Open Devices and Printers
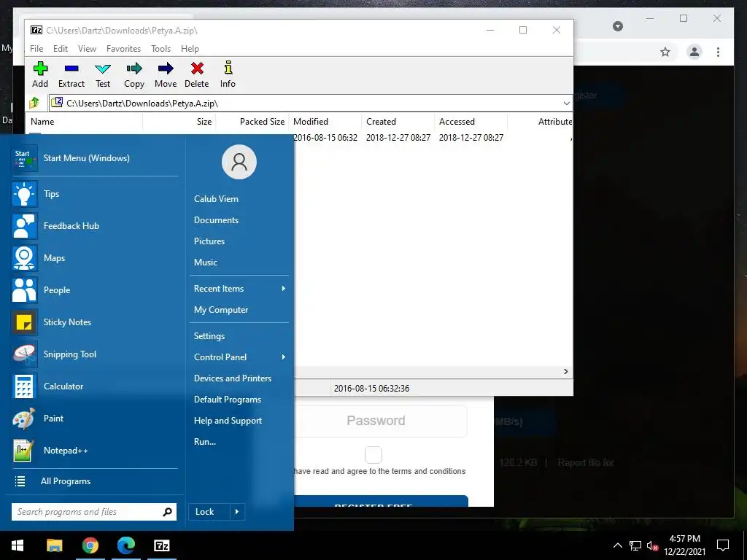The image size is (747, 560). (233, 378)
